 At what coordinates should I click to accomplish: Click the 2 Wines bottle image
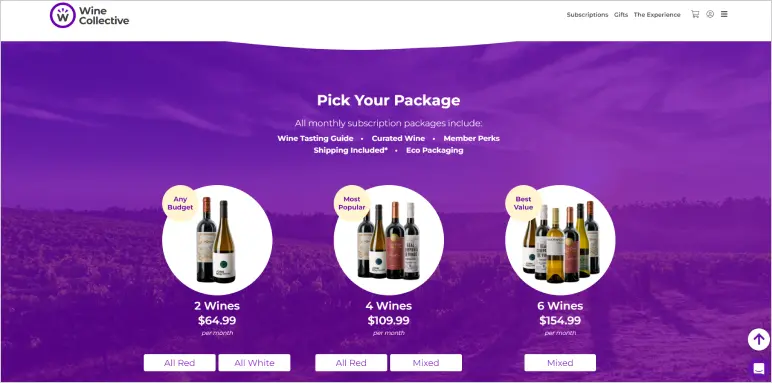pos(217,240)
